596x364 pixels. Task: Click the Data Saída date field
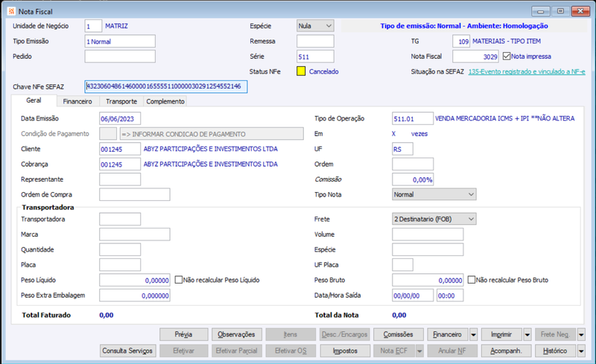[413, 296]
